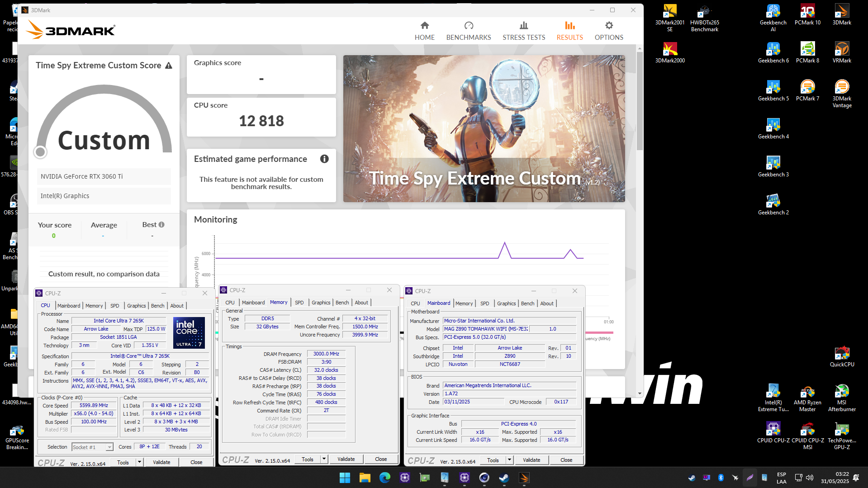The height and width of the screenshot is (488, 868).
Task: Click Close button in middle CPU-Z window
Action: click(381, 459)
